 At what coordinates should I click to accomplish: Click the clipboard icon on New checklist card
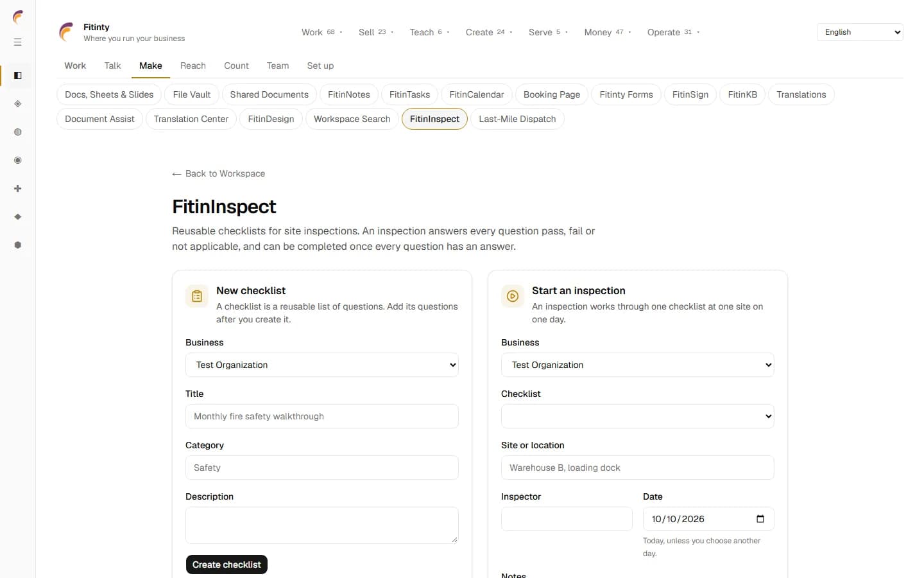[197, 296]
